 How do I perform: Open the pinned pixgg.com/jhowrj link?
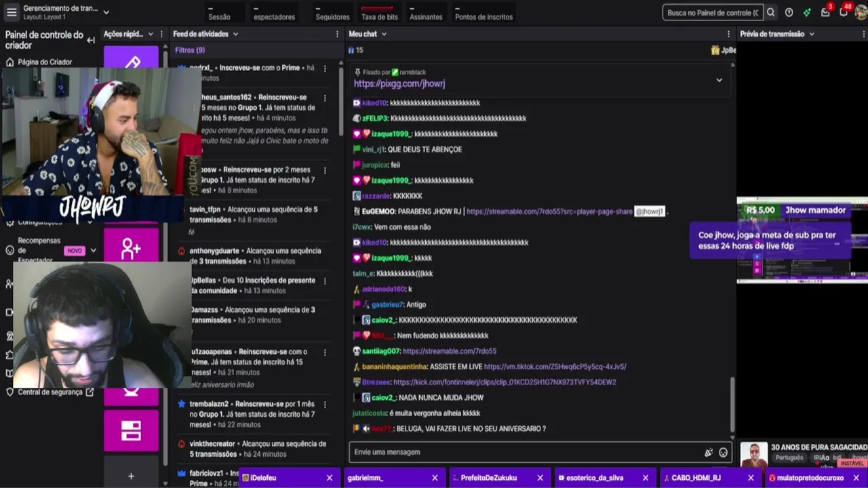(x=399, y=83)
